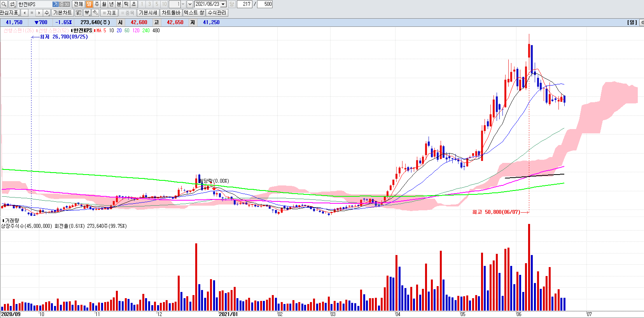Switch chart to daily (일) period
This screenshot has width=644, height=318.
point(89,4)
